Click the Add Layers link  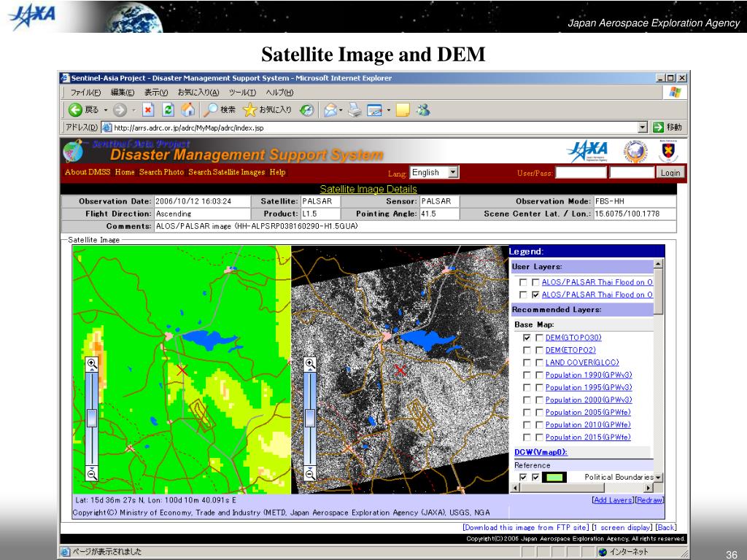[613, 500]
